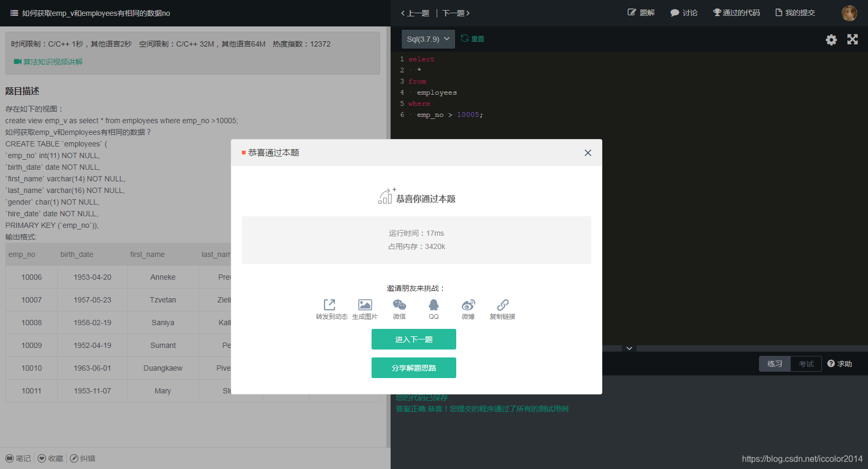Click the '运行时间：17ms' result text

[x=417, y=233]
